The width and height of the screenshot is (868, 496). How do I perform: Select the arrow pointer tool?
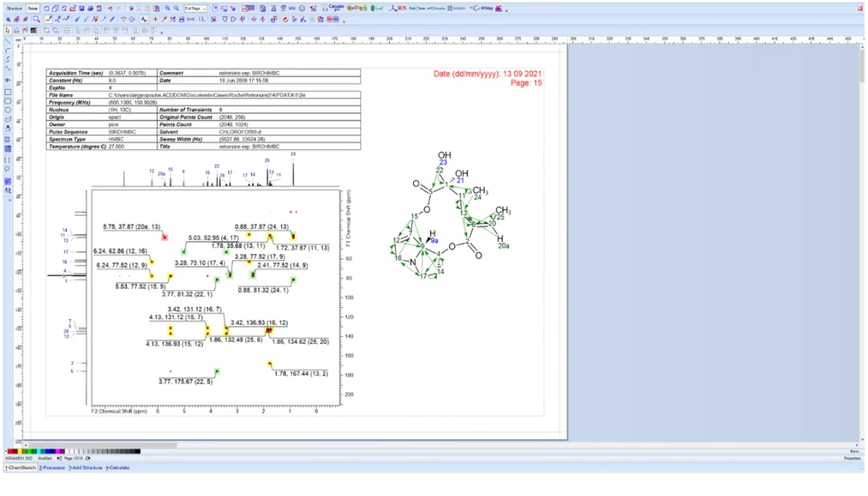pos(8,31)
